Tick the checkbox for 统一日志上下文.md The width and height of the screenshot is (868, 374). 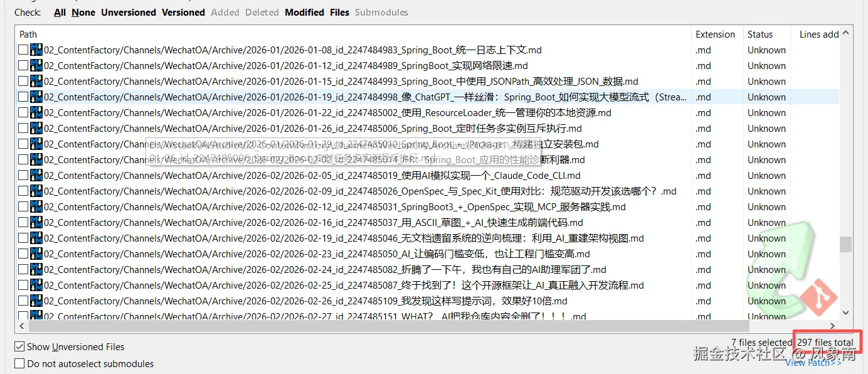tap(23, 50)
